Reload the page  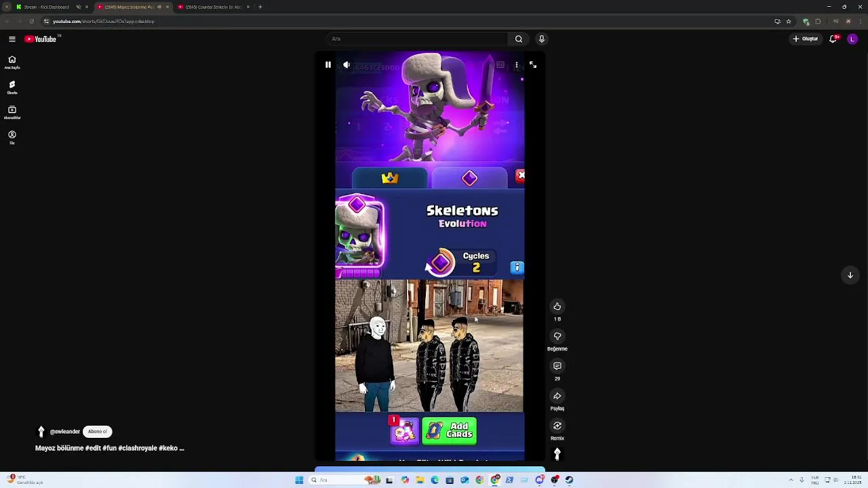point(31,21)
